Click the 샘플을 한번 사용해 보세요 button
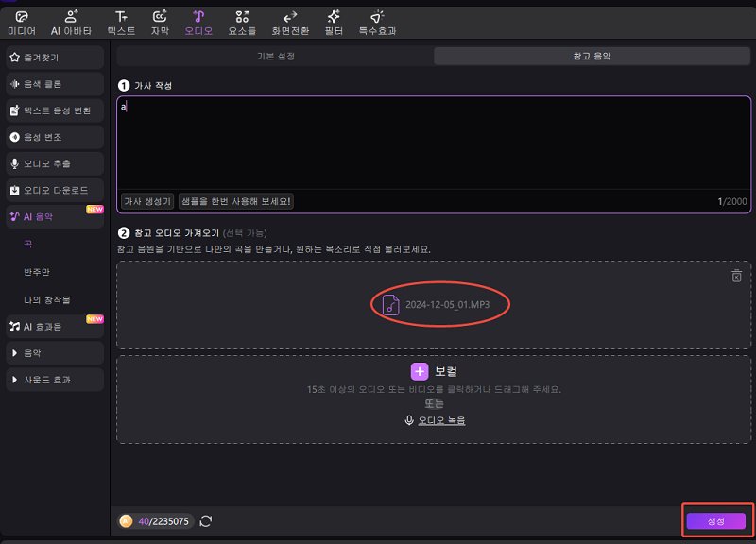The width and height of the screenshot is (756, 544). tap(235, 201)
